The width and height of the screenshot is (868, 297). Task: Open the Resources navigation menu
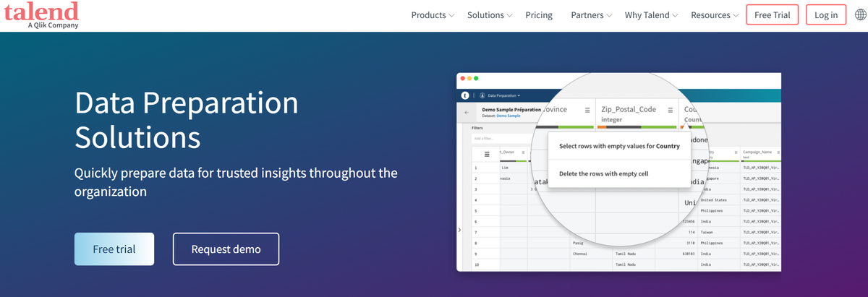[710, 15]
